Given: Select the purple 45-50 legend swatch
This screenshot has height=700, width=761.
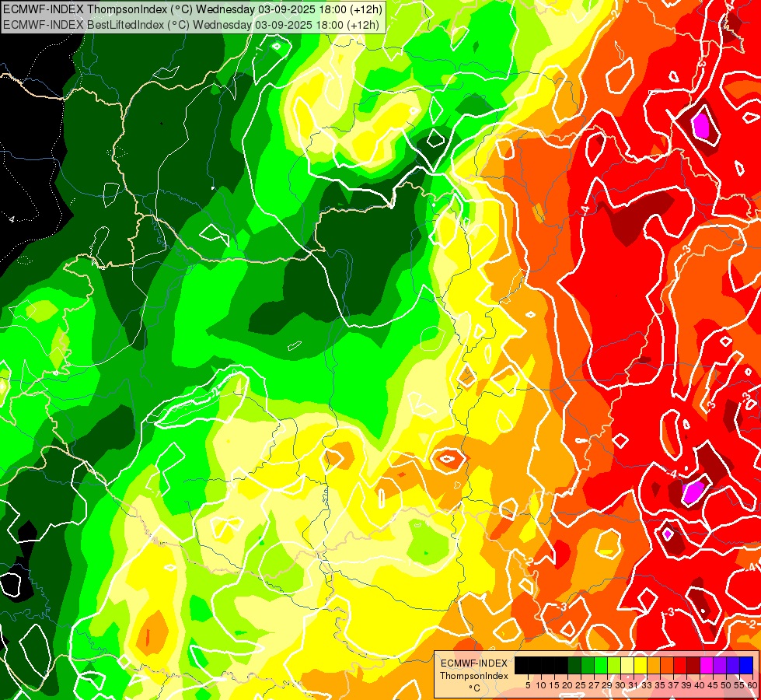Looking at the screenshot, I should point(720,665).
